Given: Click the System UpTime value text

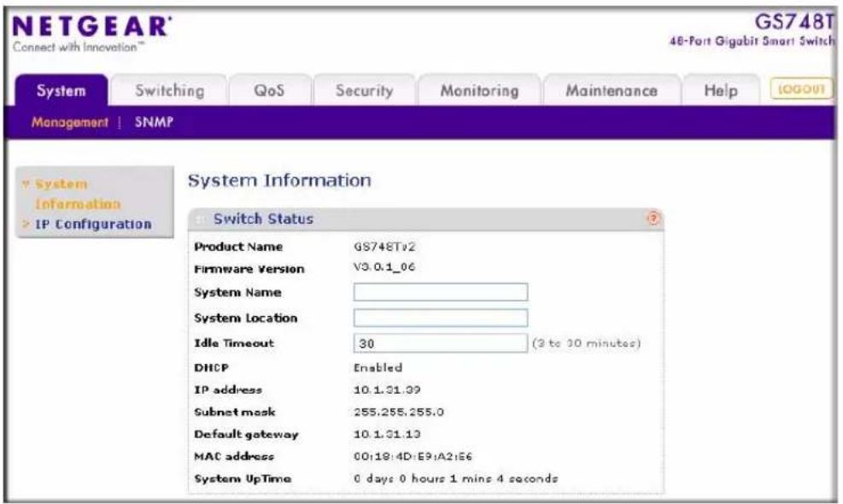Looking at the screenshot, I should [456, 478].
